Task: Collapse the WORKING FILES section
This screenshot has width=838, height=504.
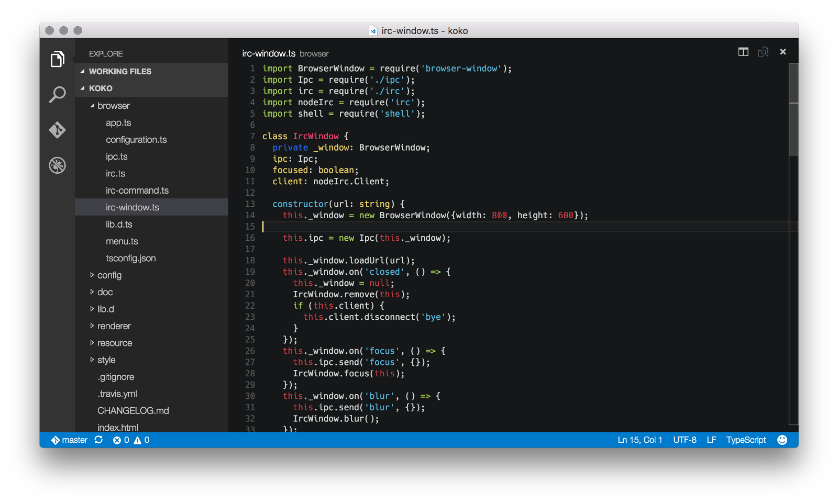Action: click(x=82, y=71)
